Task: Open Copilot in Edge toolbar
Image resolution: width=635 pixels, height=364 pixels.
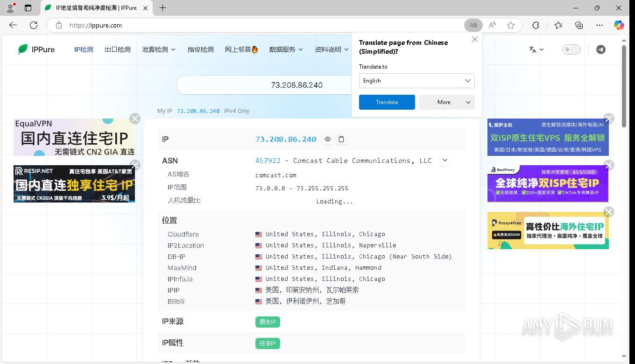Action: 619,25
